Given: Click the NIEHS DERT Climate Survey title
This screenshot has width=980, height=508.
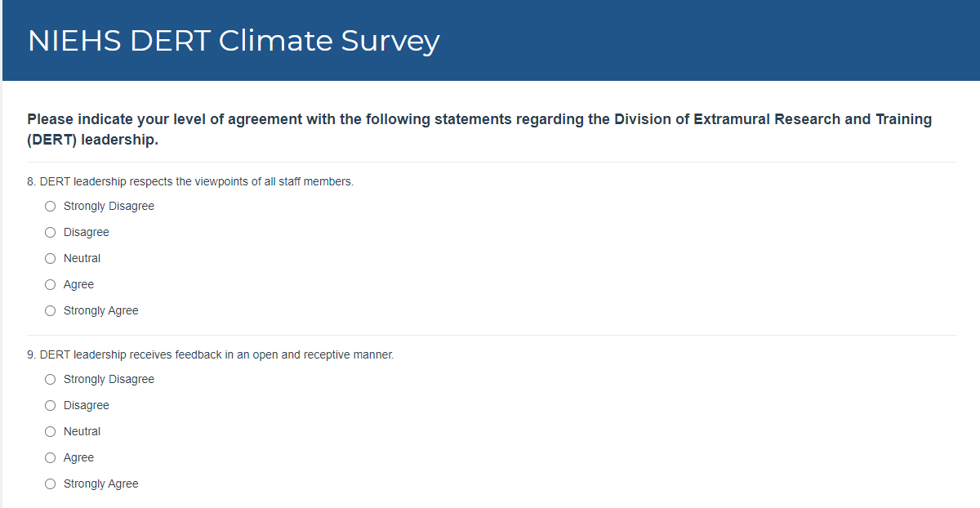Looking at the screenshot, I should (x=234, y=41).
